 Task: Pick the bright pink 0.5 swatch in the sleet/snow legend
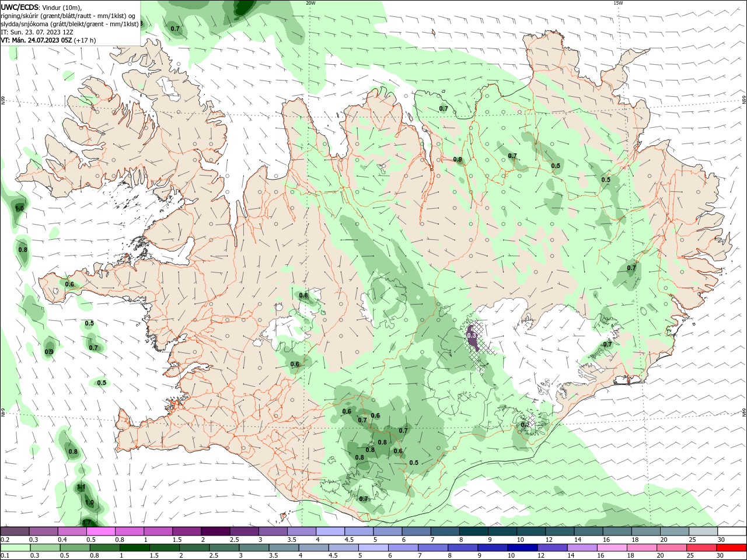click(100, 531)
